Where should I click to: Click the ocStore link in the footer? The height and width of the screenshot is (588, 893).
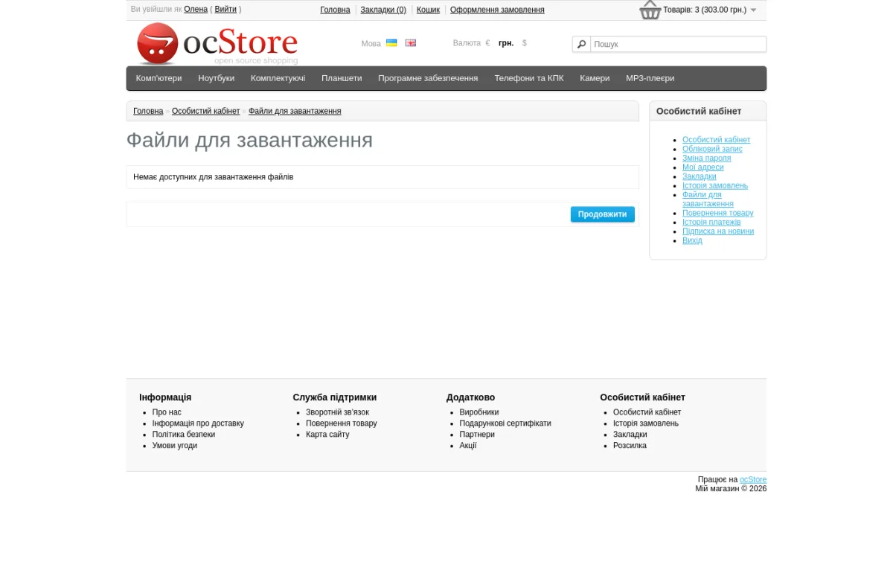click(753, 480)
